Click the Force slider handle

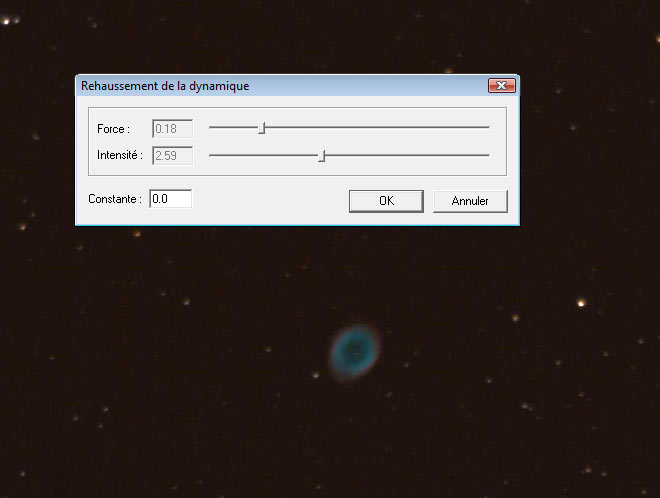[x=261, y=128]
